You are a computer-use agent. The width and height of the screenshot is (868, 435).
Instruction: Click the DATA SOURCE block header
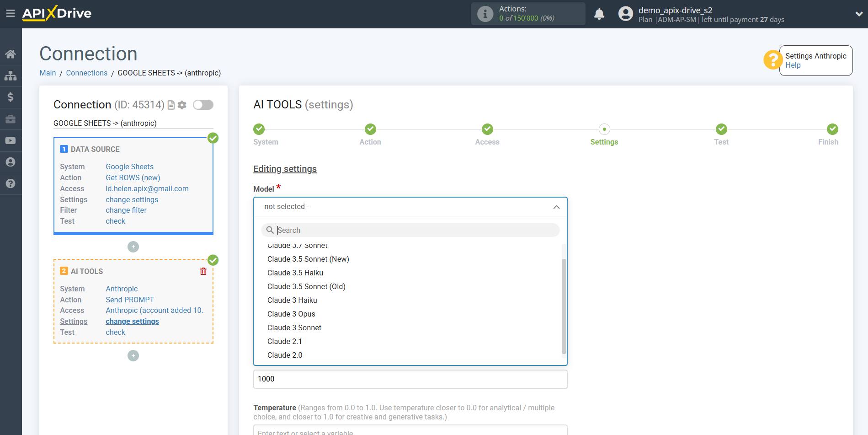coord(95,149)
